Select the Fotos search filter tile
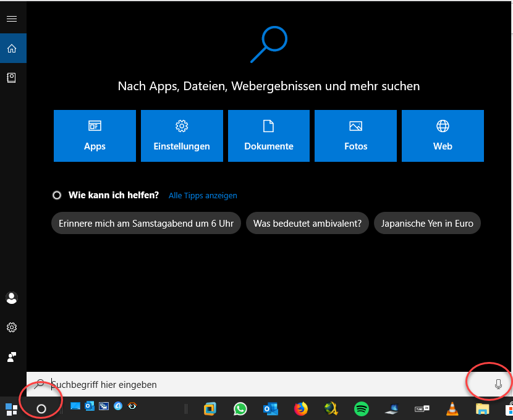Viewport: 513px width, 420px height. point(355,136)
